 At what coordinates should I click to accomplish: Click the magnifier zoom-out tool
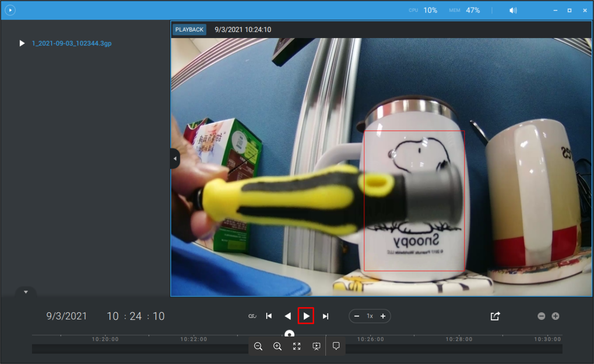point(258,346)
